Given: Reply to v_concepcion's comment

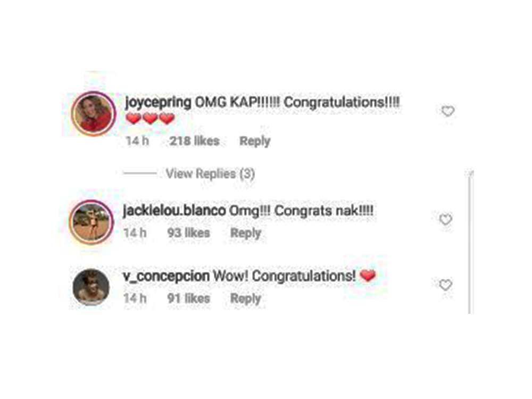Looking at the screenshot, I should tap(246, 298).
